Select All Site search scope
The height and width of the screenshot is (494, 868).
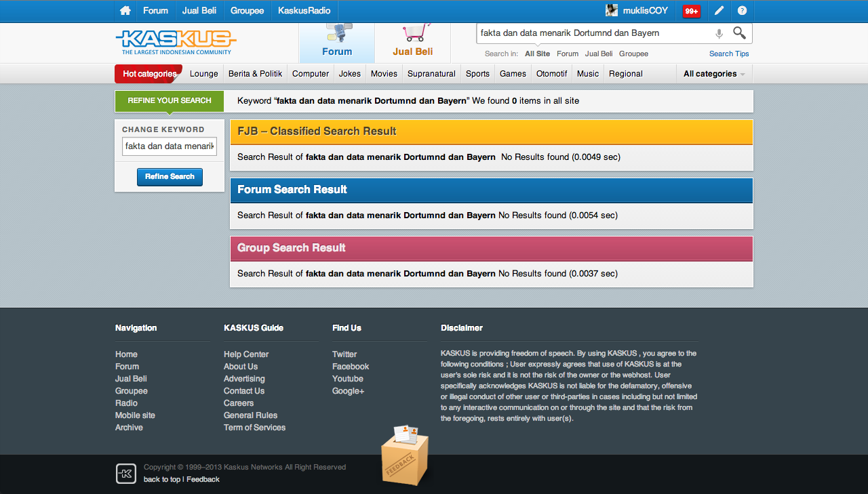[538, 54]
